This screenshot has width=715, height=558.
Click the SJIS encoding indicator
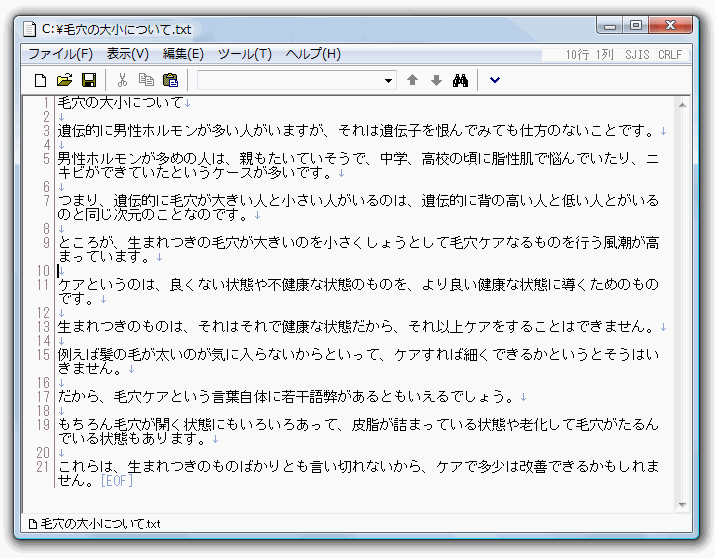click(637, 55)
